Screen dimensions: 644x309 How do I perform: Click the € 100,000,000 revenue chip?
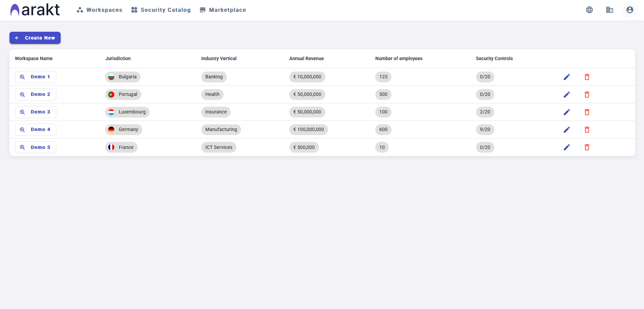coord(309,129)
